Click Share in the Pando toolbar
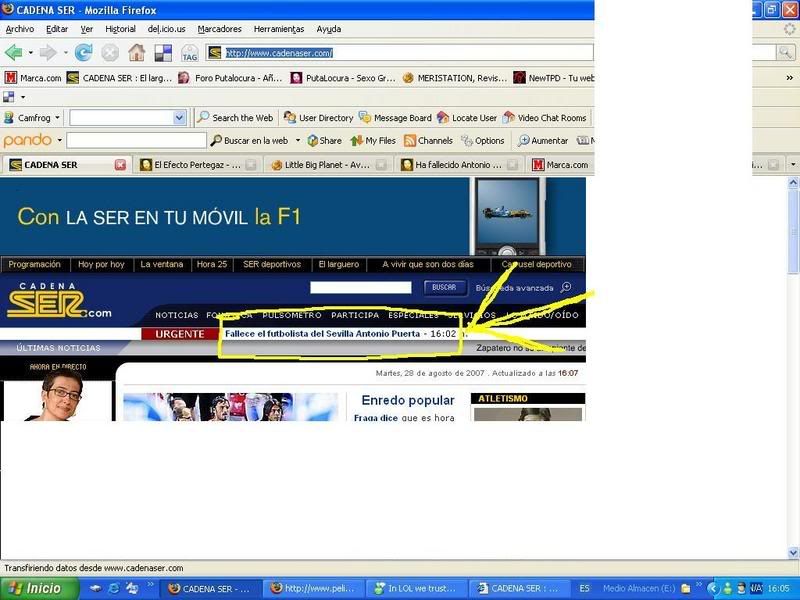 point(324,141)
